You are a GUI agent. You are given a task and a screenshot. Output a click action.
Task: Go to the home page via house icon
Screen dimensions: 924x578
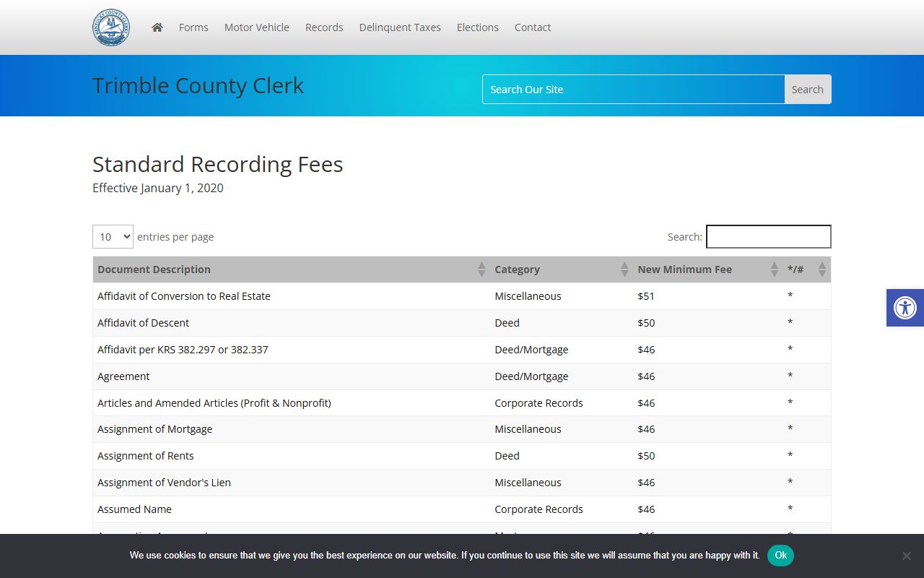tap(157, 27)
